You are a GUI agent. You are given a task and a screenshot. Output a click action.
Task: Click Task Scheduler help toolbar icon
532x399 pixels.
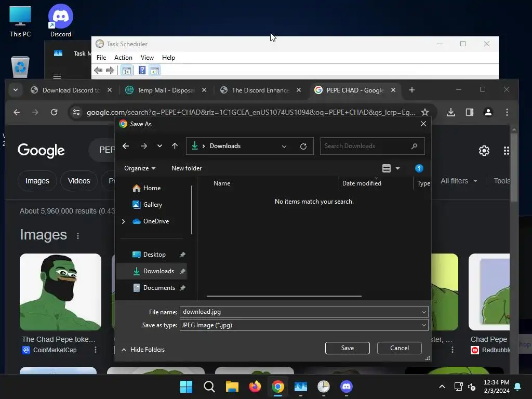[142, 71]
